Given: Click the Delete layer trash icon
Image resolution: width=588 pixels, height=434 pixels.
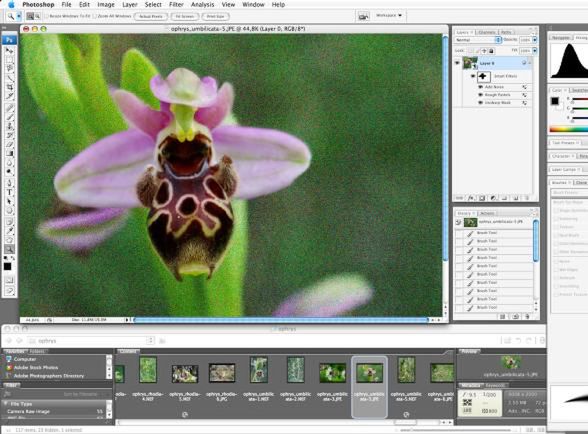Looking at the screenshot, I should [x=527, y=198].
